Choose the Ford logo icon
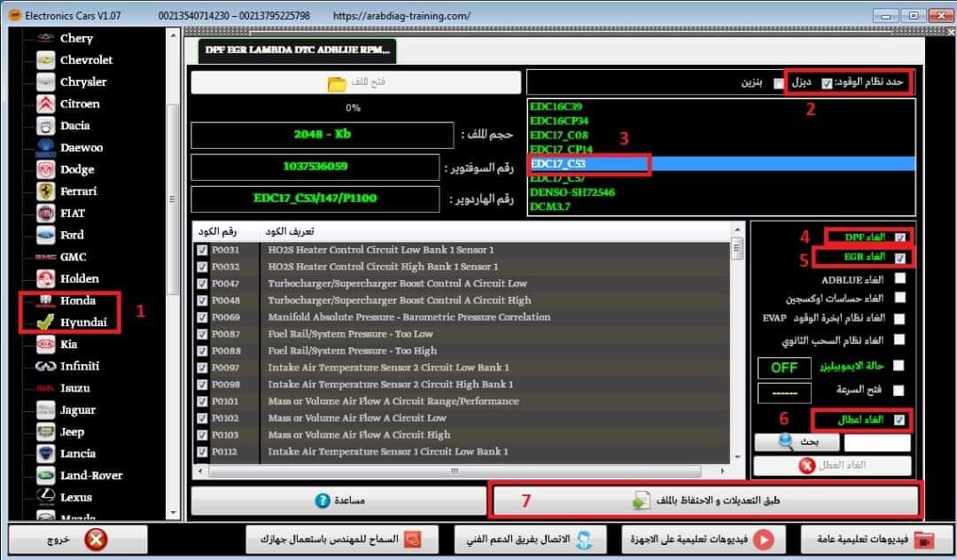 point(46,235)
